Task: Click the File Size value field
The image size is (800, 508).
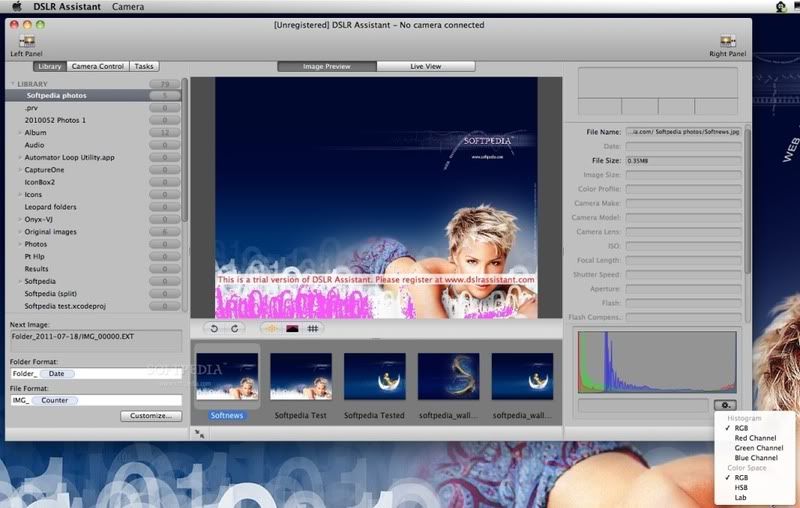Action: 684,161
